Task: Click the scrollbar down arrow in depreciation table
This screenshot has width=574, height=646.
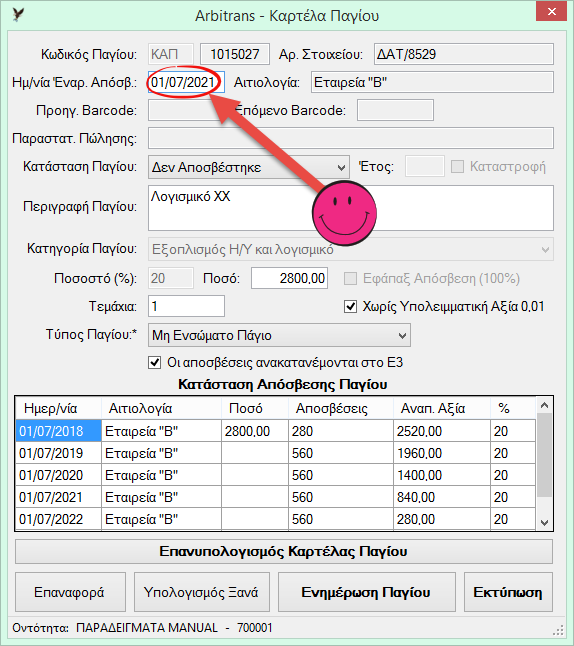Action: click(x=544, y=522)
